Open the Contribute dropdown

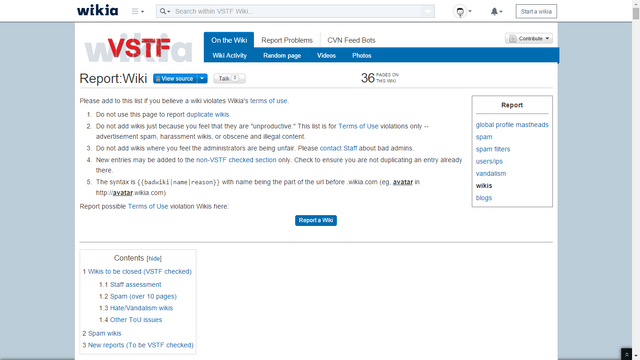529,38
